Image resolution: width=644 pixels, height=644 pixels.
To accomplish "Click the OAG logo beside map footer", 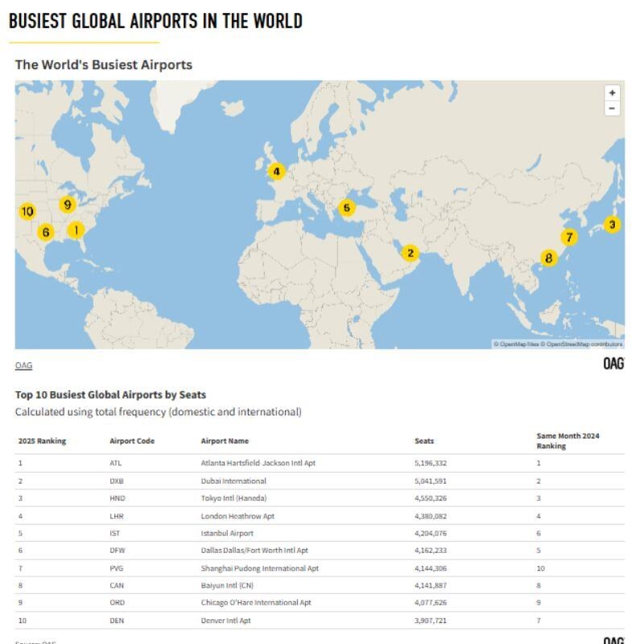I will [613, 364].
